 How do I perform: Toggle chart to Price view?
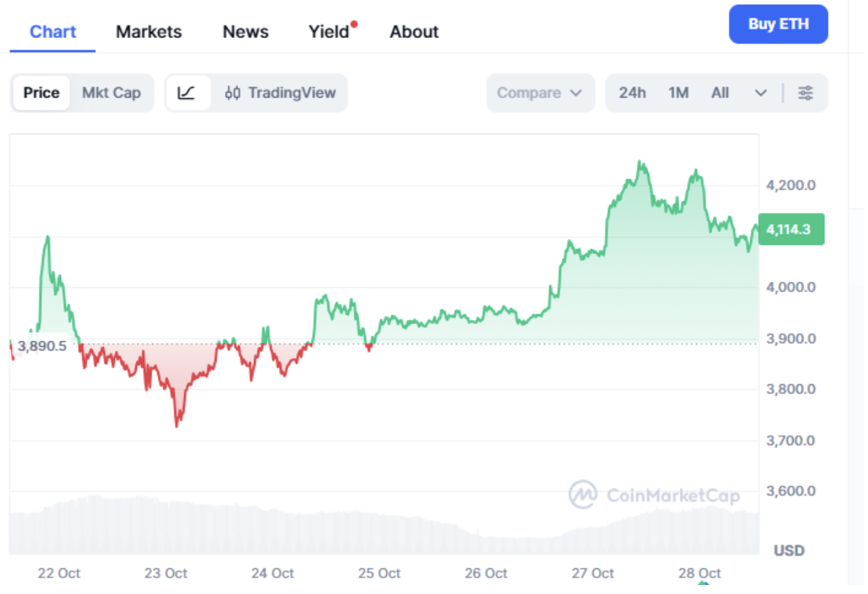(x=42, y=93)
